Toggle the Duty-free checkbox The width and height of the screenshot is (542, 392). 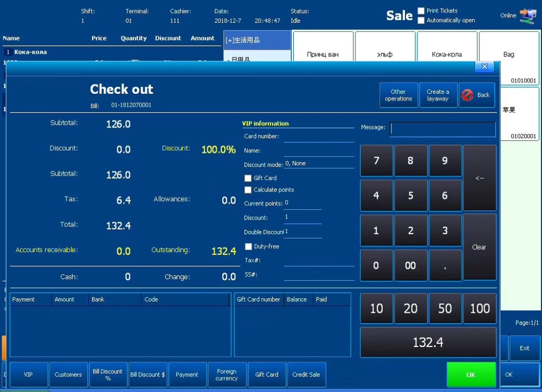click(x=248, y=247)
